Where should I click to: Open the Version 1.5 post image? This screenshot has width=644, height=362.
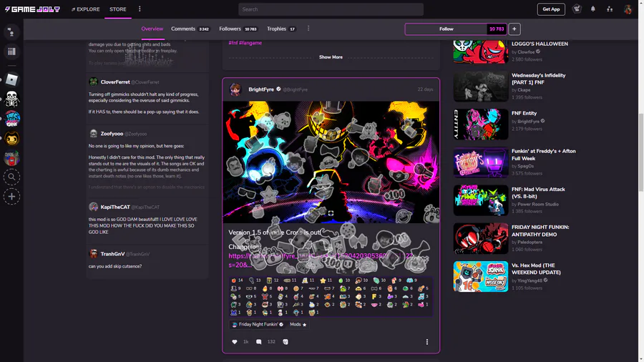tap(331, 162)
